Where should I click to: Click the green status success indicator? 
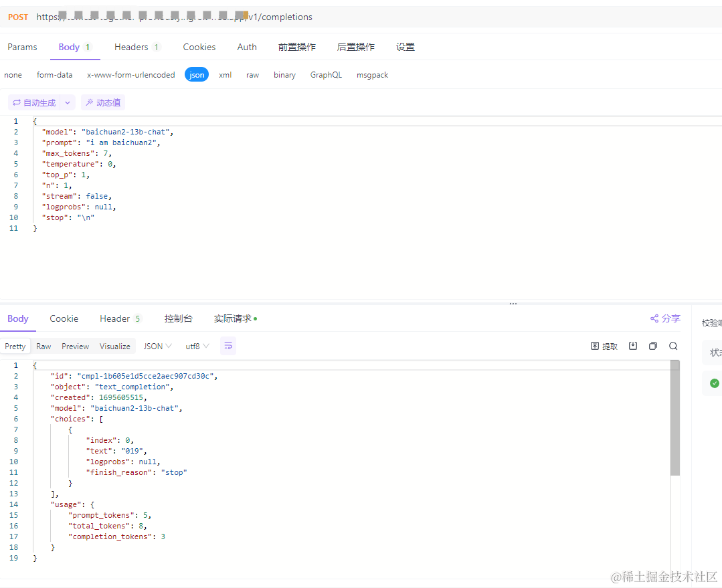714,383
